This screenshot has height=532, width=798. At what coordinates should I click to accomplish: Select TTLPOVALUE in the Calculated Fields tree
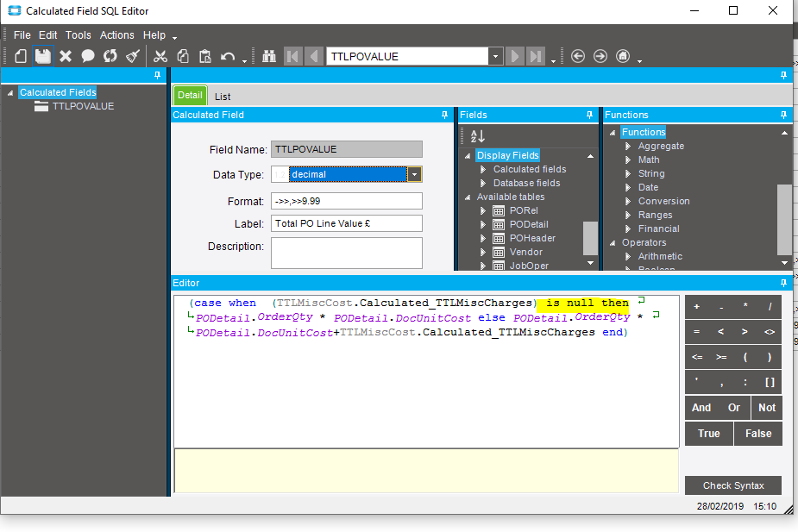tap(83, 106)
